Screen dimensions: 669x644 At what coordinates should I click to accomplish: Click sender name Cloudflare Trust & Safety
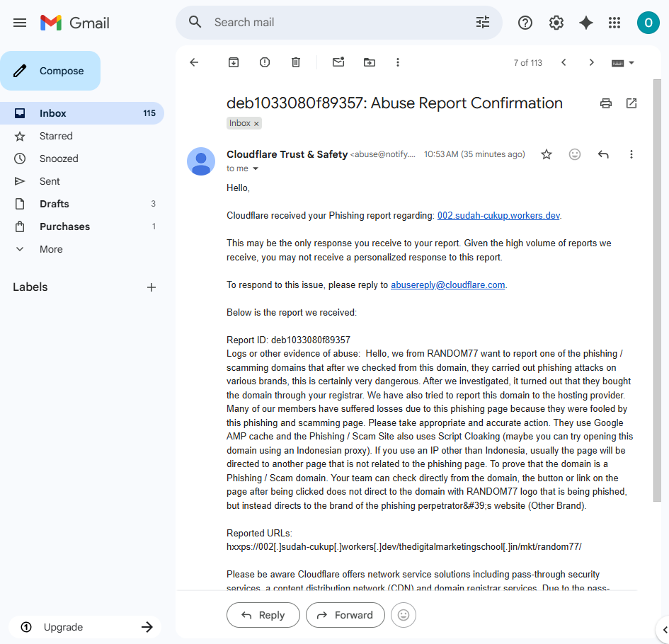287,154
